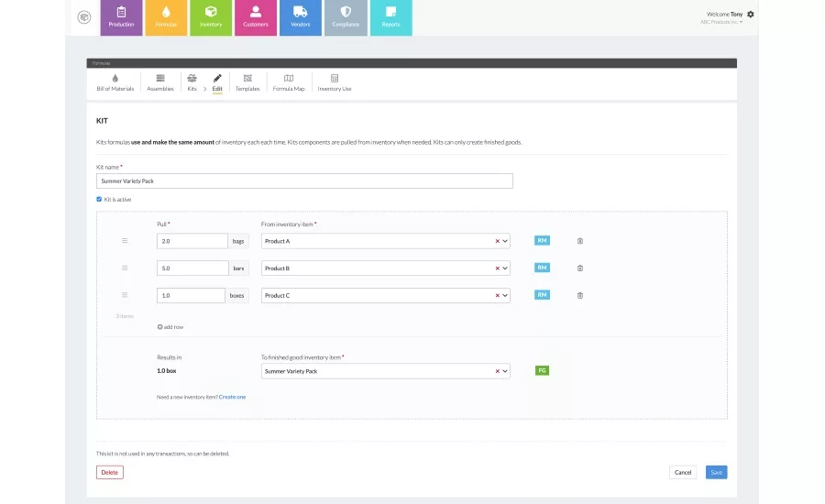Go to Bill of Materials tab

115,82
